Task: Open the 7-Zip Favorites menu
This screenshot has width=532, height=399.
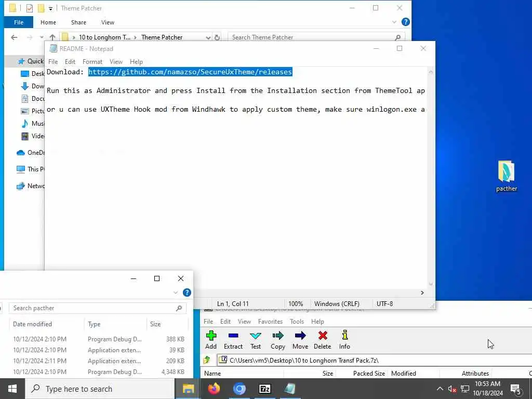Action: coord(270,321)
